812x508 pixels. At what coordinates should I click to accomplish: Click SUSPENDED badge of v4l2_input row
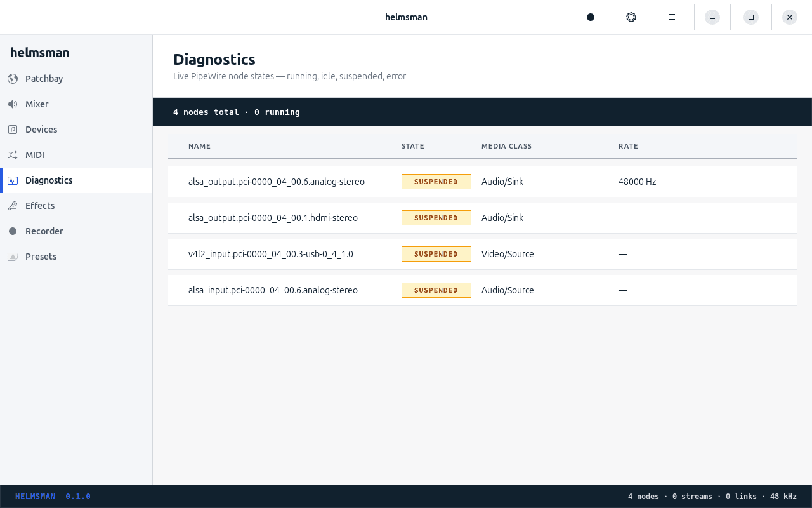tap(436, 254)
